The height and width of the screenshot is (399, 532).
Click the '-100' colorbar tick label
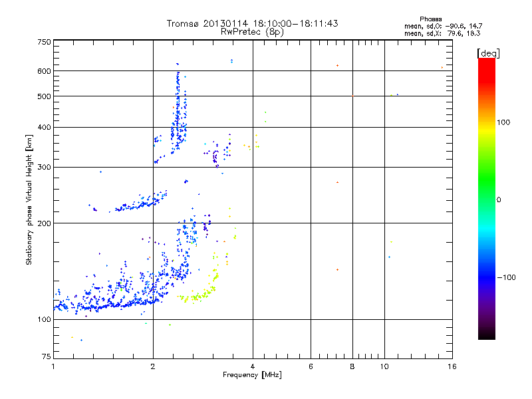click(x=506, y=277)
